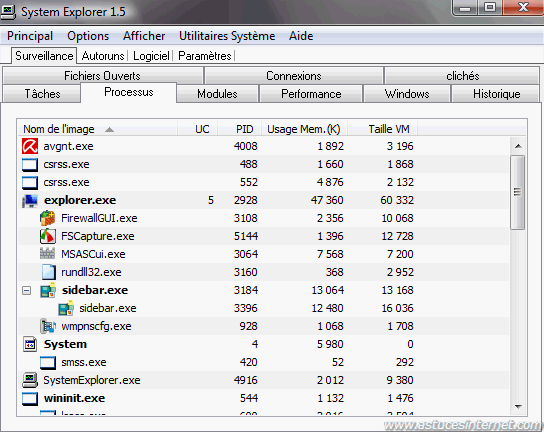Click the scroll up arrow of process list

tap(518, 146)
